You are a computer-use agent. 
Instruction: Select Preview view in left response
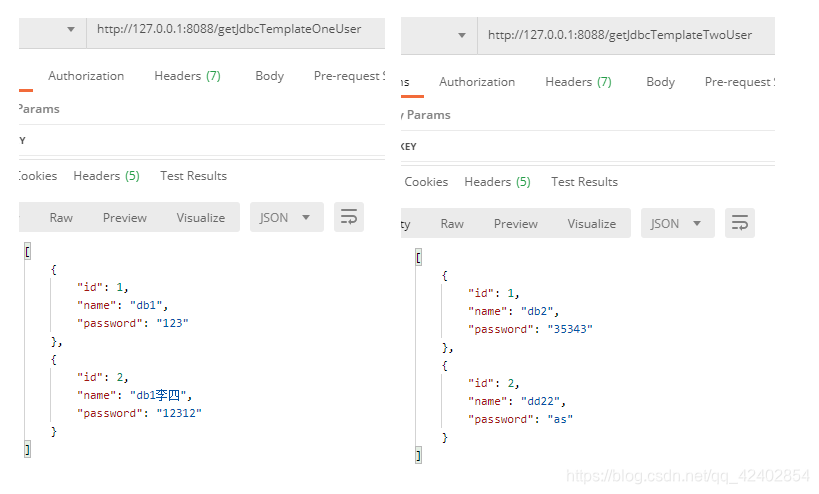[125, 217]
